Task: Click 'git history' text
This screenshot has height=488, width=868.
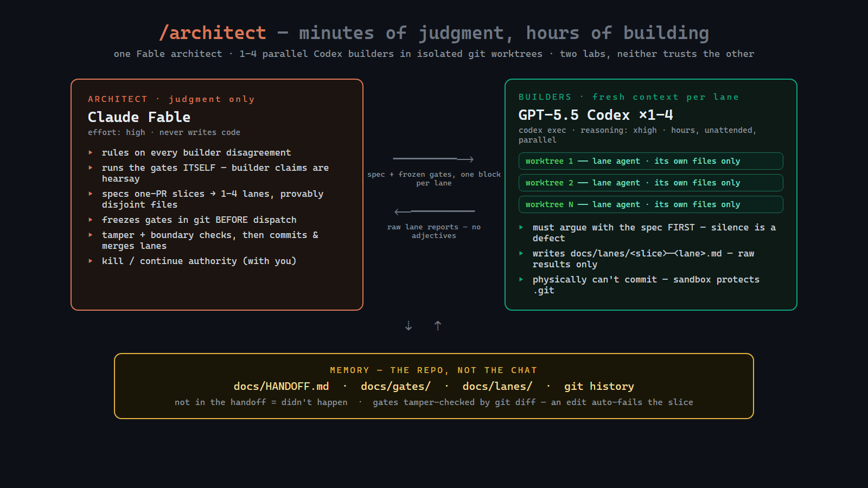Action: point(599,387)
